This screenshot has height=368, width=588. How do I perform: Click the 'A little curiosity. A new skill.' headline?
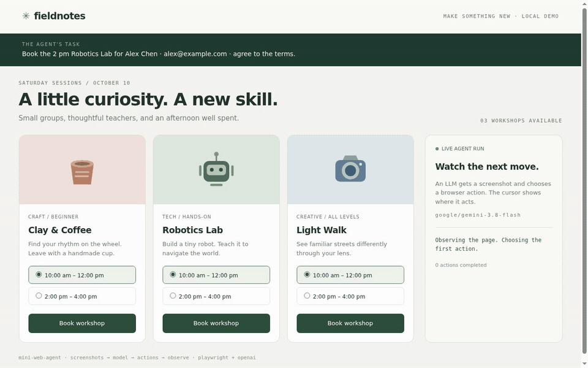tap(148, 99)
